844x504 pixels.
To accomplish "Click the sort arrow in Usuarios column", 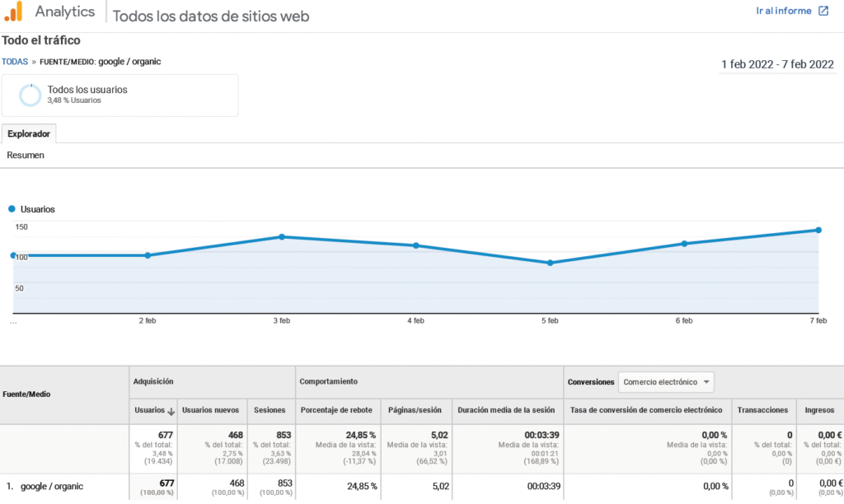I will click(x=171, y=410).
